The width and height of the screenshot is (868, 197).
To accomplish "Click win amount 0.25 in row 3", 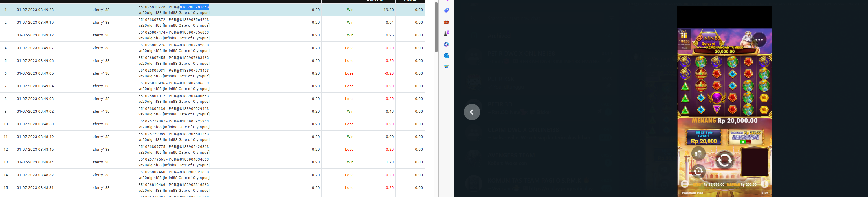I will tap(390, 35).
